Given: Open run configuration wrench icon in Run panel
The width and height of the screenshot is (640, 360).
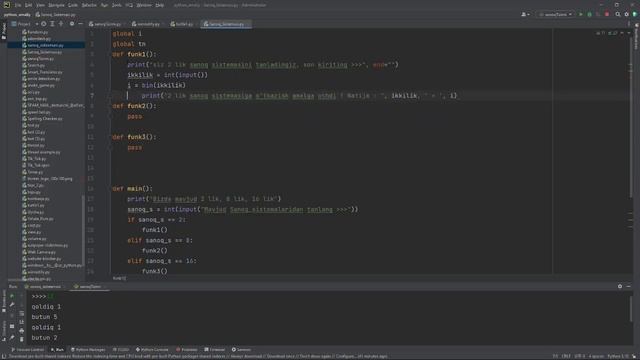Looking at the screenshot, I should click(12, 305).
